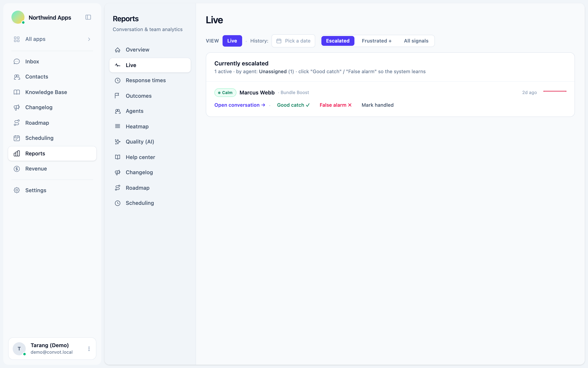Screen dimensions: 588x368
Task: Click the Heatmap lines icon
Action: [118, 126]
